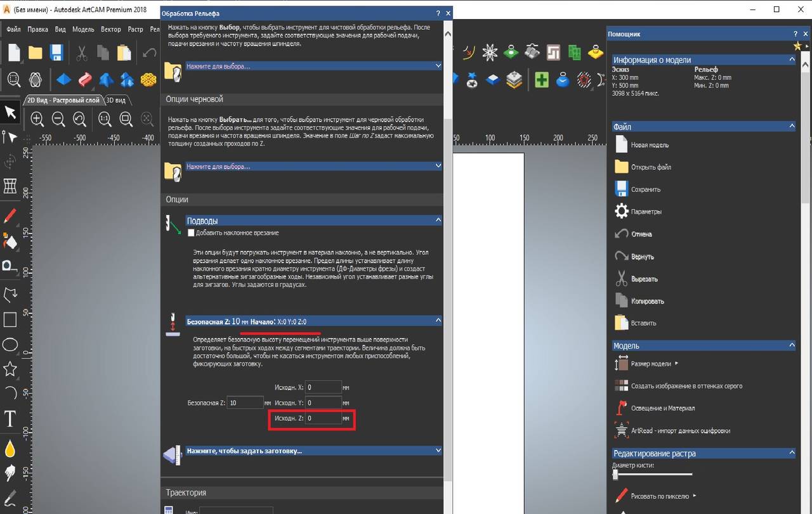Viewport: 812px width, 514px height.
Task: Click Создать изображение в оттенках серого
Action: (x=686, y=386)
